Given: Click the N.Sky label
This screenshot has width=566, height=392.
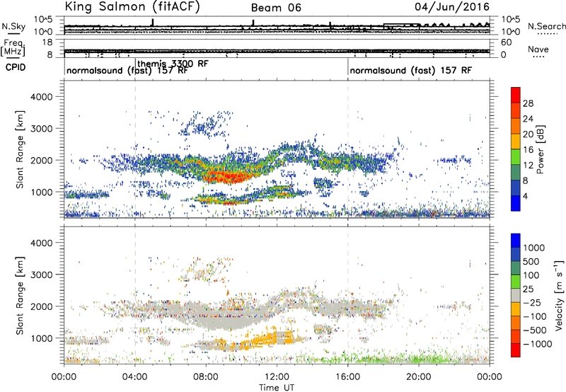Looking at the screenshot, I should point(13,26).
